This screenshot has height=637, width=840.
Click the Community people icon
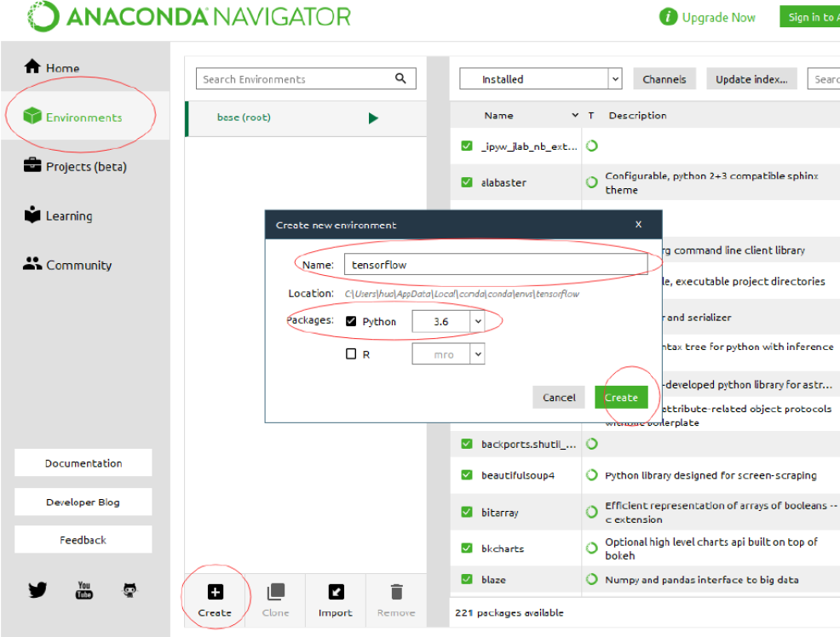pos(32,263)
